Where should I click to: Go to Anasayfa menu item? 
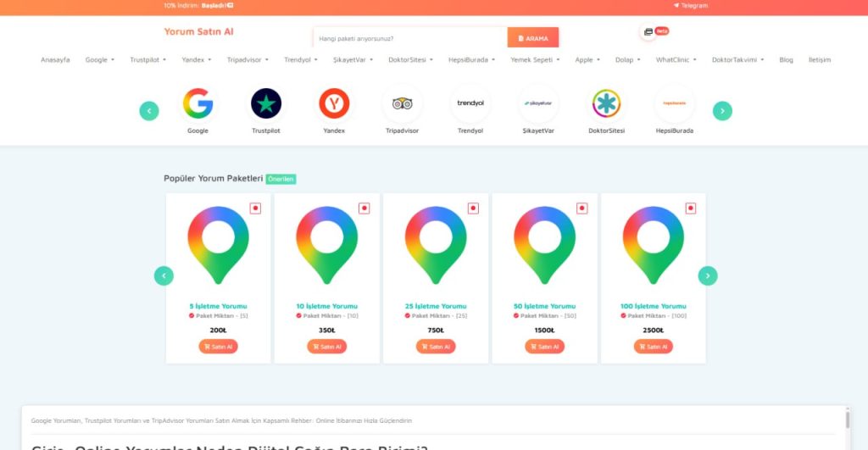click(55, 60)
